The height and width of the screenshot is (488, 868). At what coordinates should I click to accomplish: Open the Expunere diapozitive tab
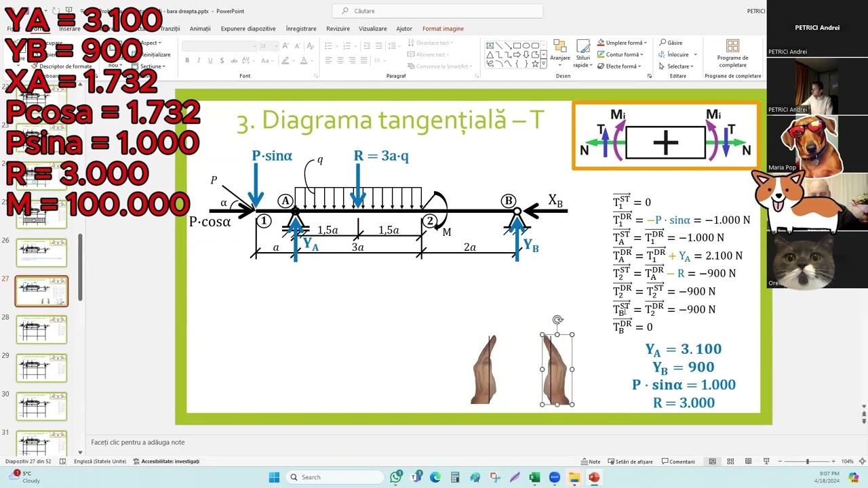click(x=248, y=28)
